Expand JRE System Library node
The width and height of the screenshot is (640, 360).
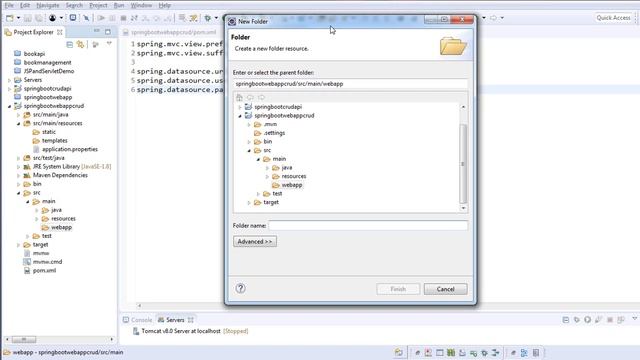click(x=18, y=167)
